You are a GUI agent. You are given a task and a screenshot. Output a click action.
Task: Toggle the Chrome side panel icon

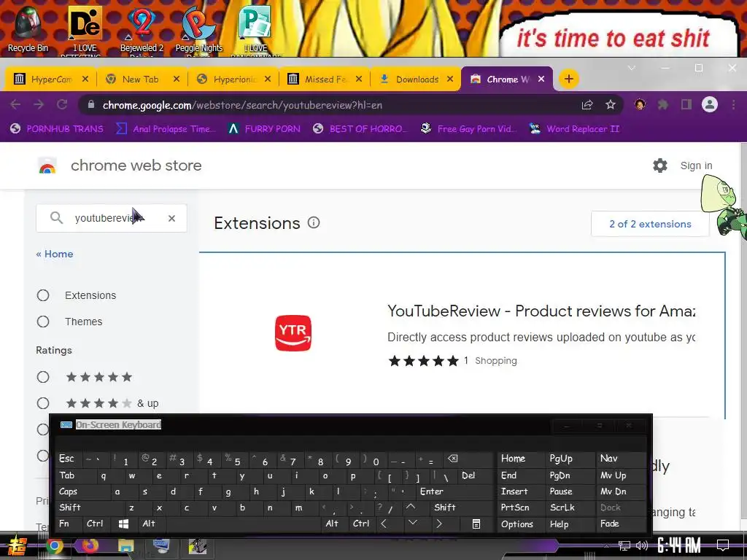point(686,105)
